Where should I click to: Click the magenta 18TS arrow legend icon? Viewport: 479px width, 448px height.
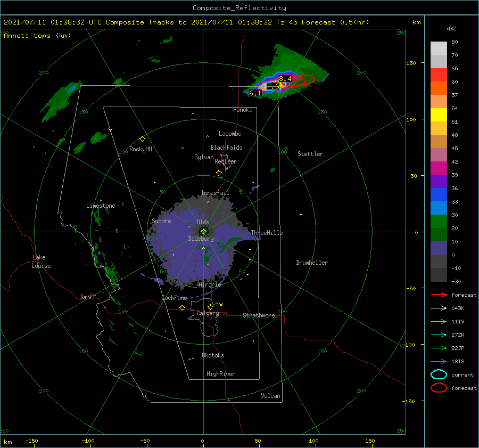coord(439,362)
